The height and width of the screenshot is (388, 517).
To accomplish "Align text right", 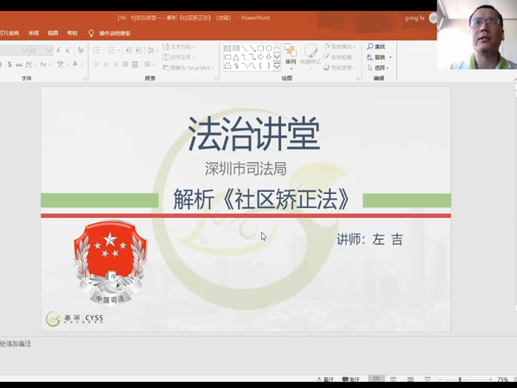I will (116, 64).
